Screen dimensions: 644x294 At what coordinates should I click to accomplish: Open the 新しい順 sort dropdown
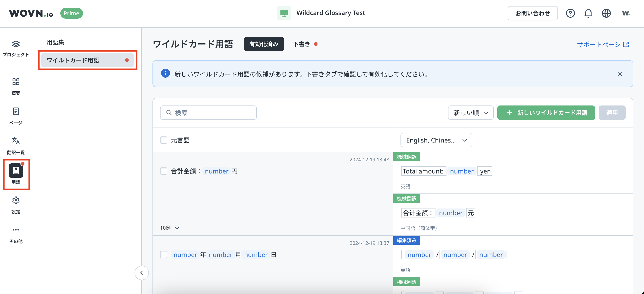(470, 113)
